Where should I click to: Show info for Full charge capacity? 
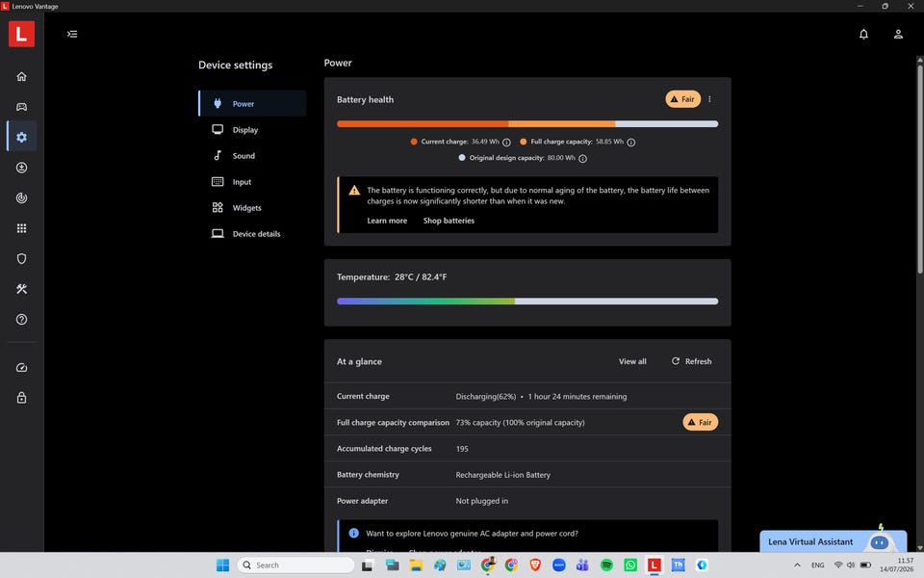coord(631,143)
